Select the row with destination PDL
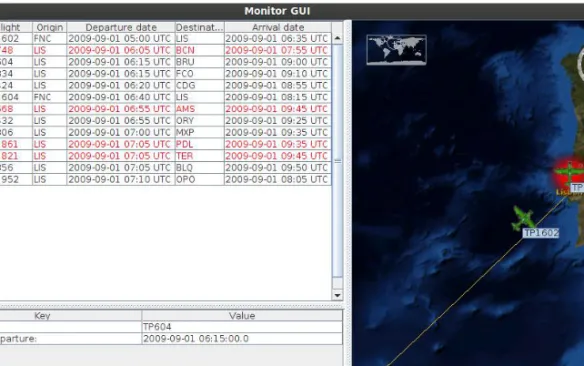The height and width of the screenshot is (366, 584). point(165,144)
